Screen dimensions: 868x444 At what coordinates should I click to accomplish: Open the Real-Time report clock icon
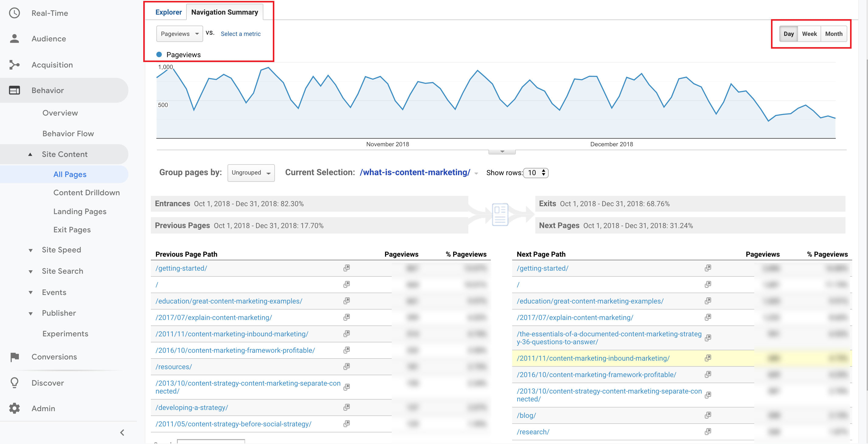pyautogui.click(x=15, y=13)
